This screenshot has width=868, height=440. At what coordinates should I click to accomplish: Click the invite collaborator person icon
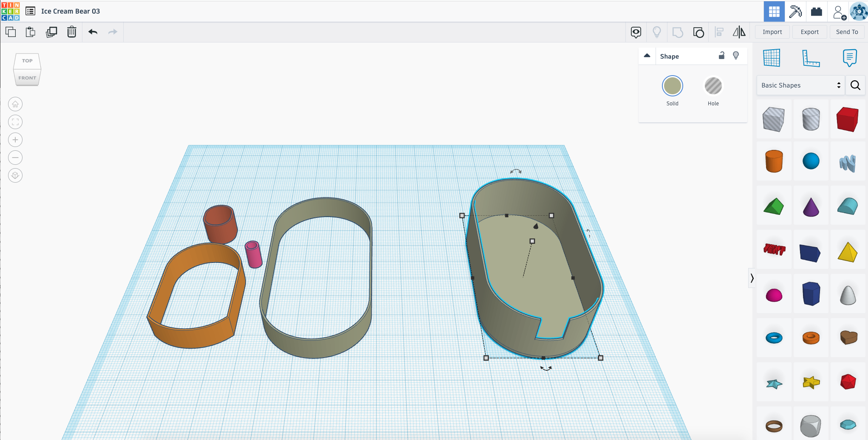(839, 12)
